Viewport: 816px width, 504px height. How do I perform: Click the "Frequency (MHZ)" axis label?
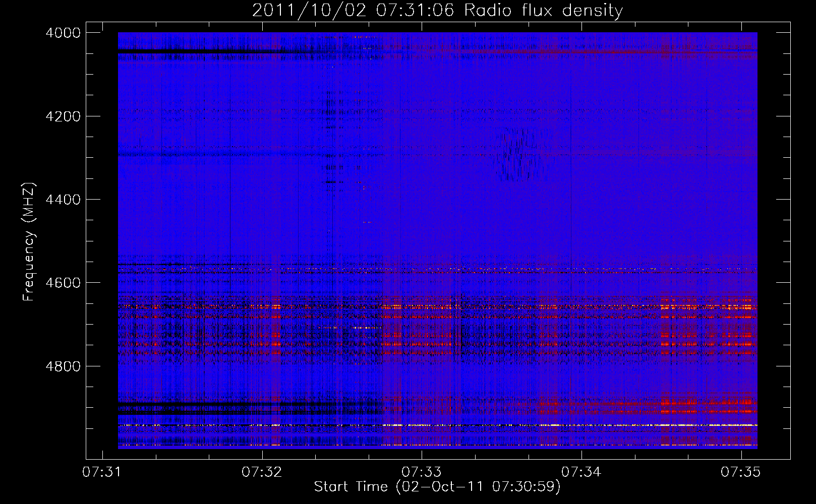point(29,242)
